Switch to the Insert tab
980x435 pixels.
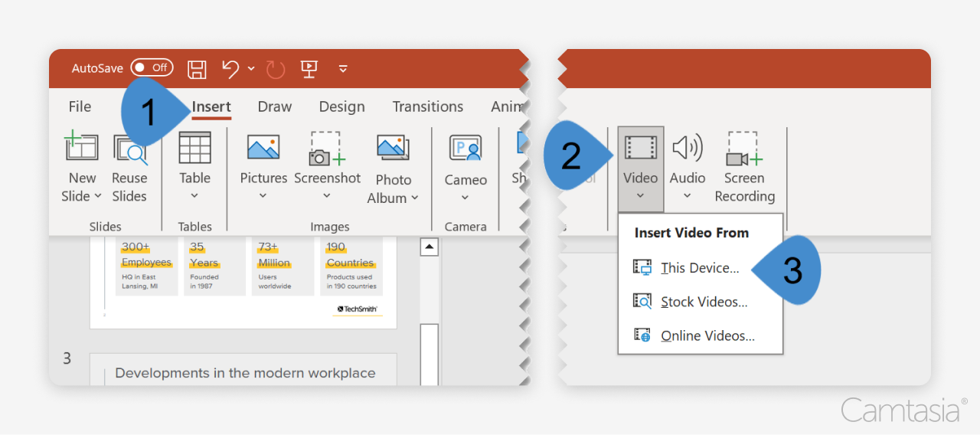click(211, 107)
